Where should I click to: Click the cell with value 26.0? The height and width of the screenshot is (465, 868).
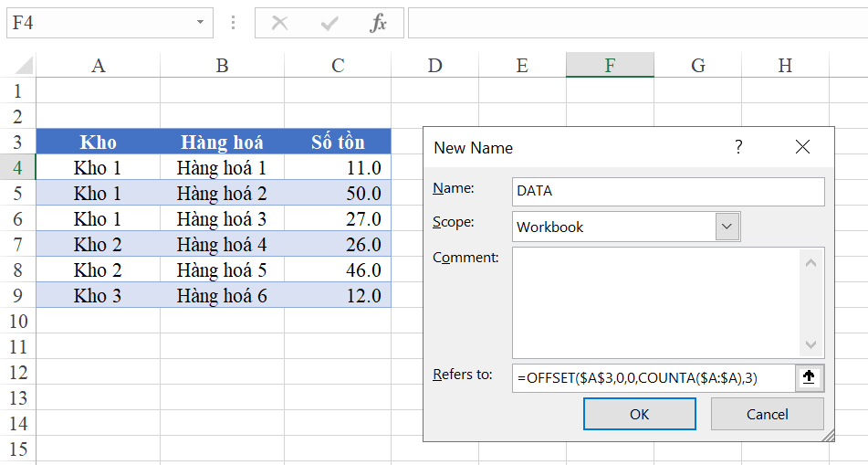[338, 244]
